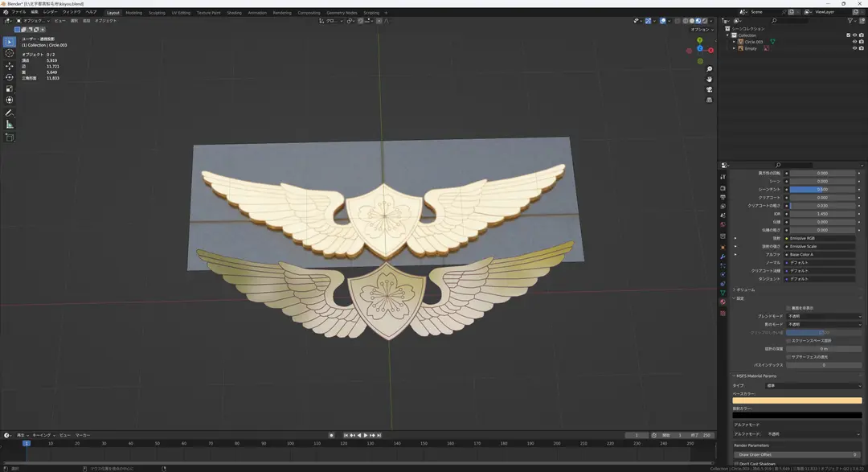Click the Draw Order Offset field
The image size is (868, 472).
pos(797,455)
